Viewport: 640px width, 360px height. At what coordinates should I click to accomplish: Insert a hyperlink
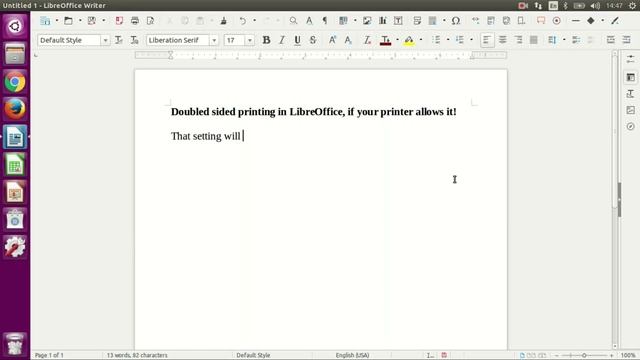[476, 20]
